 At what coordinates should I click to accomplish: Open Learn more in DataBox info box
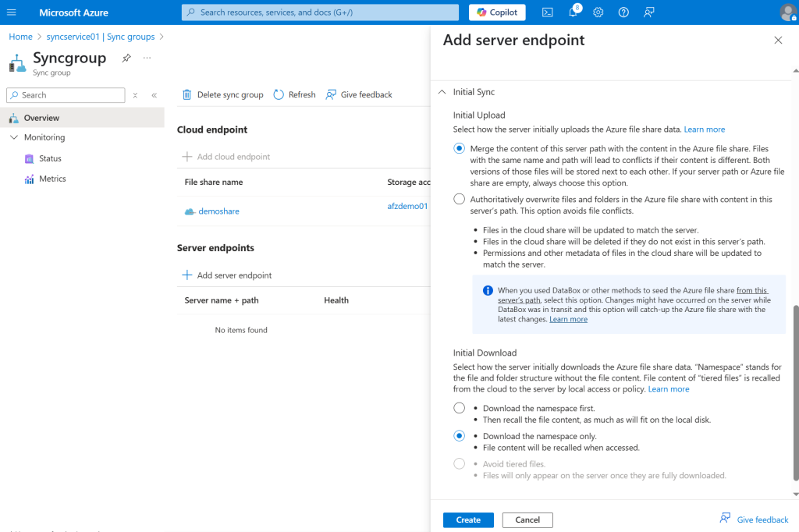point(568,319)
